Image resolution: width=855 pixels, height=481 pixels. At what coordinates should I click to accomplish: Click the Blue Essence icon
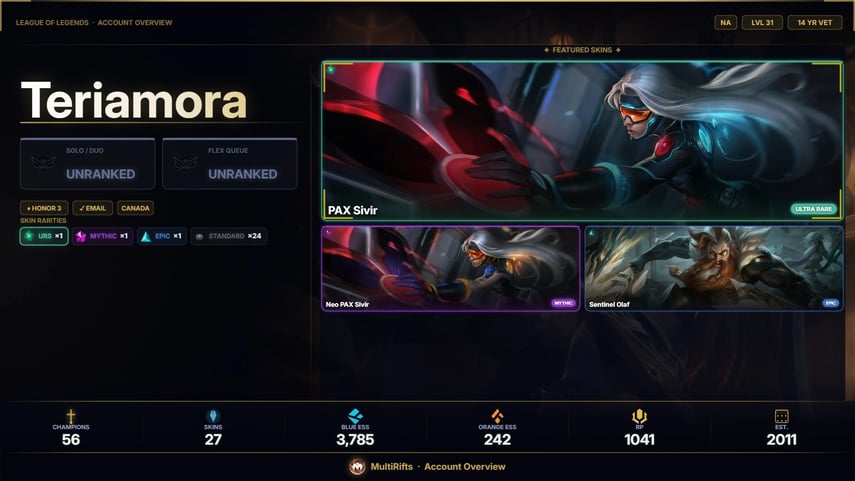(x=356, y=416)
